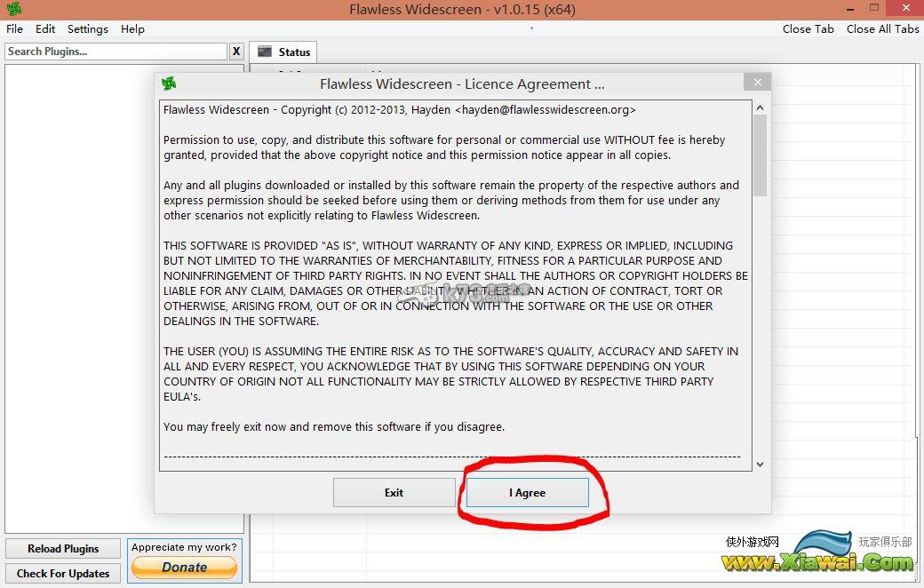This screenshot has width=924, height=588.
Task: Minimize the Flawless Widescreen window
Action: tap(850, 9)
